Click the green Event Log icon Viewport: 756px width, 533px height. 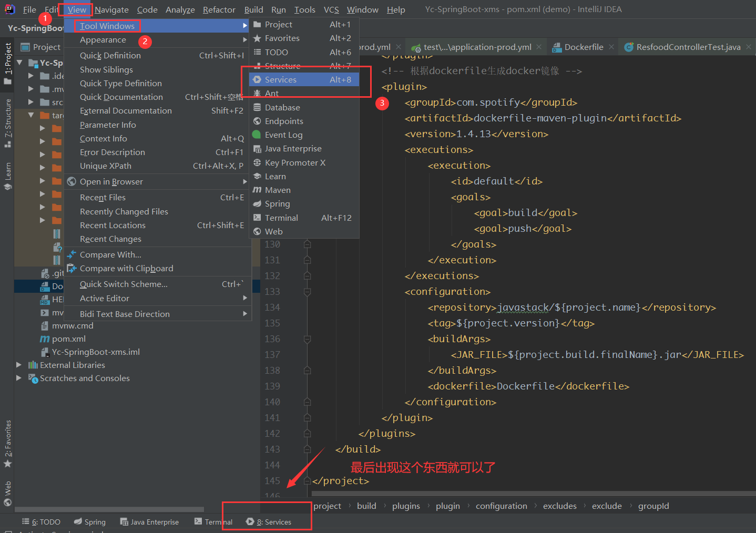pyautogui.click(x=257, y=135)
